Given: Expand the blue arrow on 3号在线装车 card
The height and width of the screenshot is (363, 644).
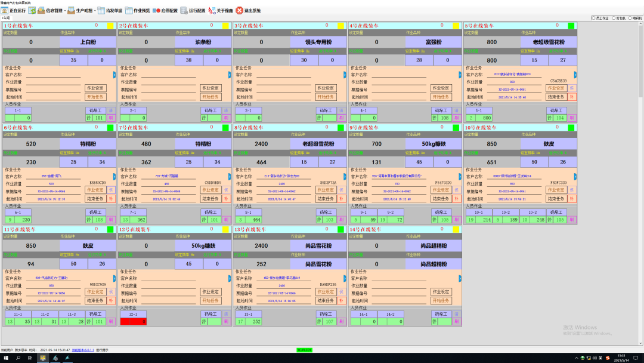Looking at the screenshot, I should 345,75.
